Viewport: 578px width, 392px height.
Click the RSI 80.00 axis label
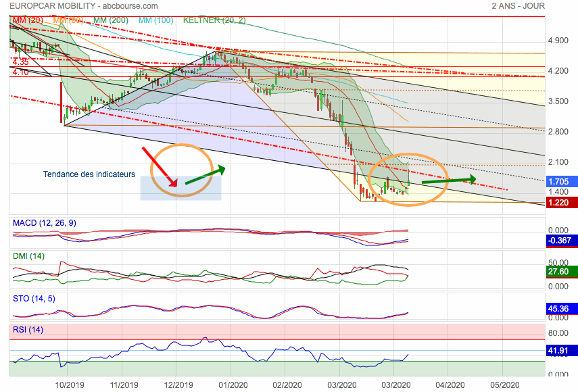[558, 333]
